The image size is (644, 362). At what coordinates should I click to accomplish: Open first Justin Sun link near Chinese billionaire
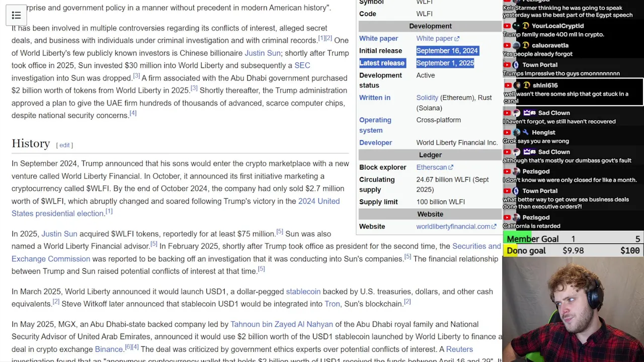[263, 53]
